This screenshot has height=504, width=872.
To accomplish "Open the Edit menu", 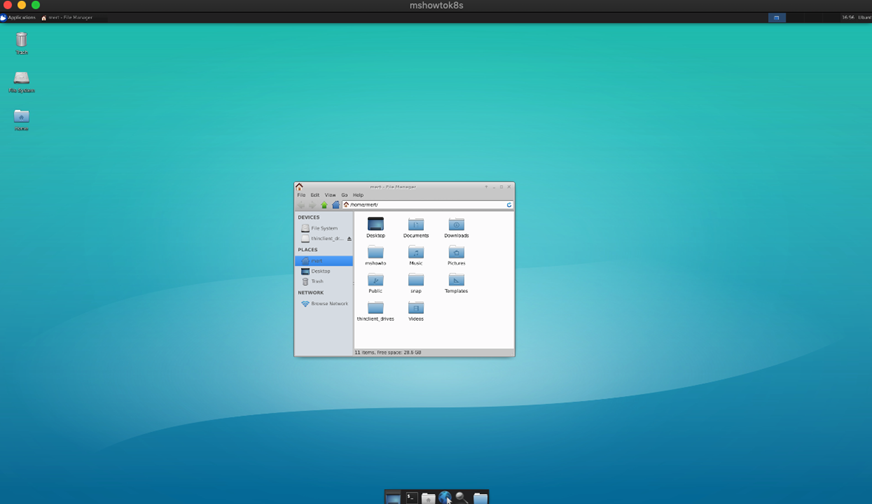I will [x=315, y=195].
